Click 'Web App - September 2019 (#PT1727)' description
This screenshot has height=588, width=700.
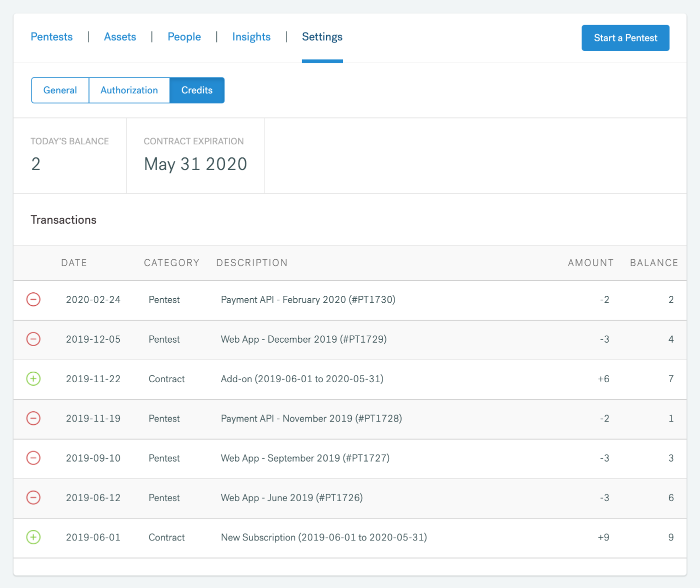click(305, 458)
